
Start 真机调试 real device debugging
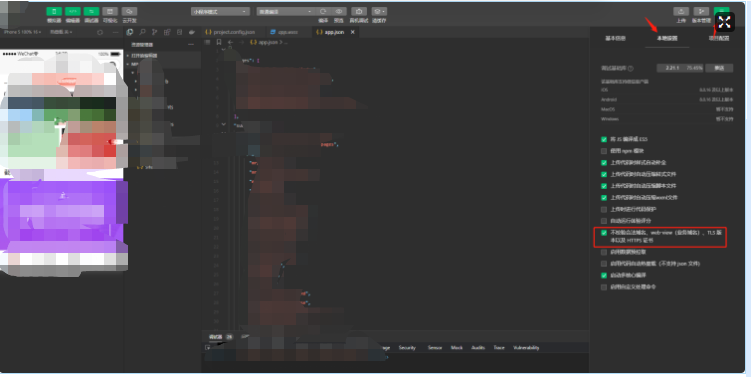tap(359, 12)
